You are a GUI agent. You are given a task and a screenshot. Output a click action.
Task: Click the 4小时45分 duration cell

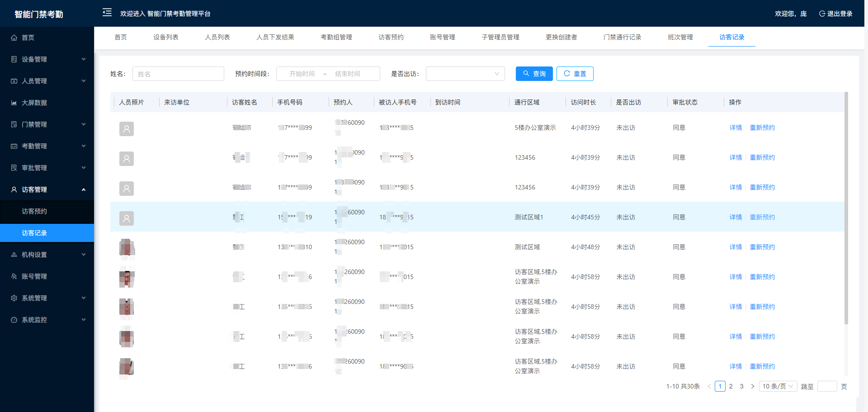click(x=585, y=217)
